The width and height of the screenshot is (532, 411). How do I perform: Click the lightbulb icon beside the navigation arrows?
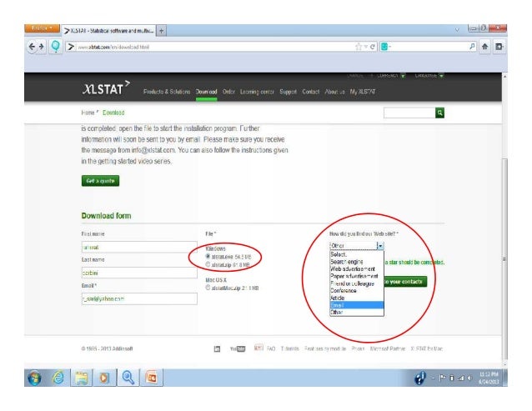pos(55,46)
